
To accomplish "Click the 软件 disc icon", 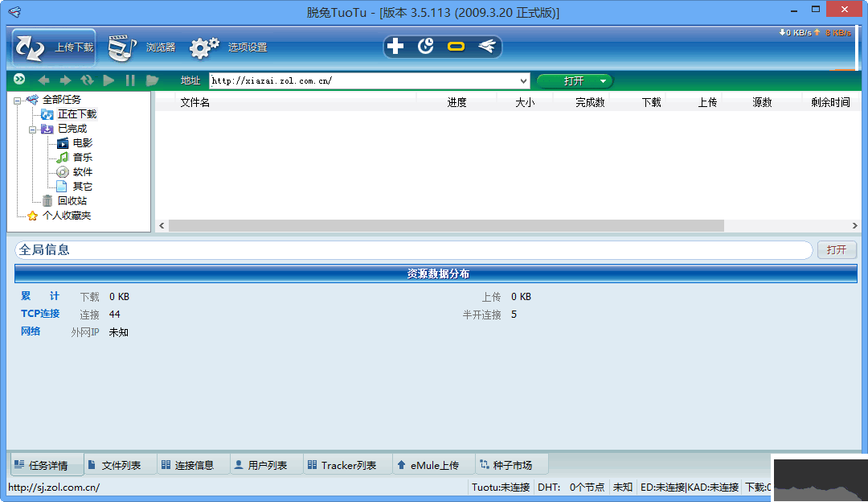I will 63,172.
